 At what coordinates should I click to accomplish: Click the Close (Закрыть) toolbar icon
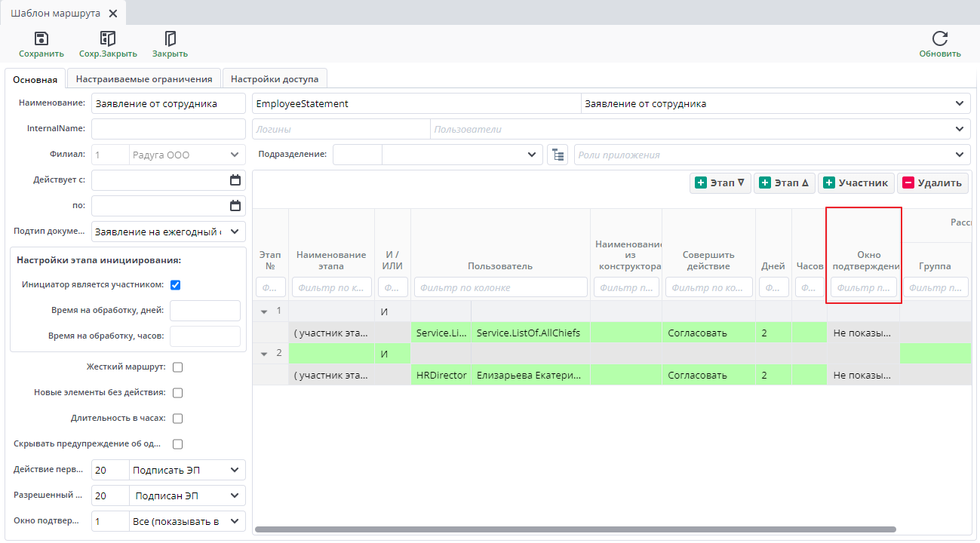170,39
